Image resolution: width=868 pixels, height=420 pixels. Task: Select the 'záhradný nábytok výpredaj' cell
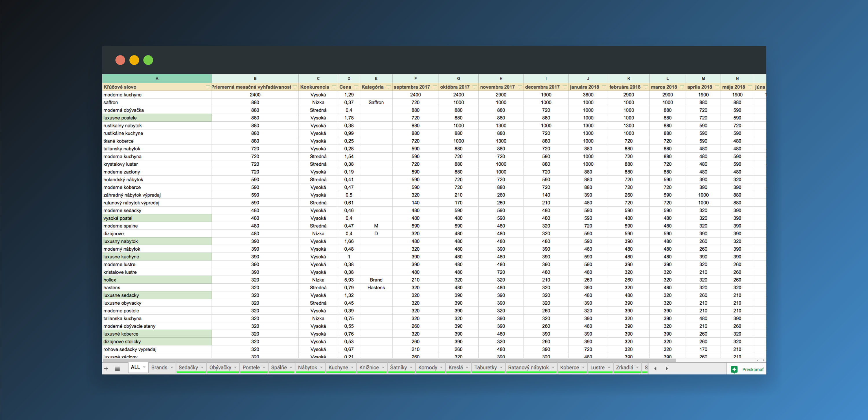click(157, 195)
